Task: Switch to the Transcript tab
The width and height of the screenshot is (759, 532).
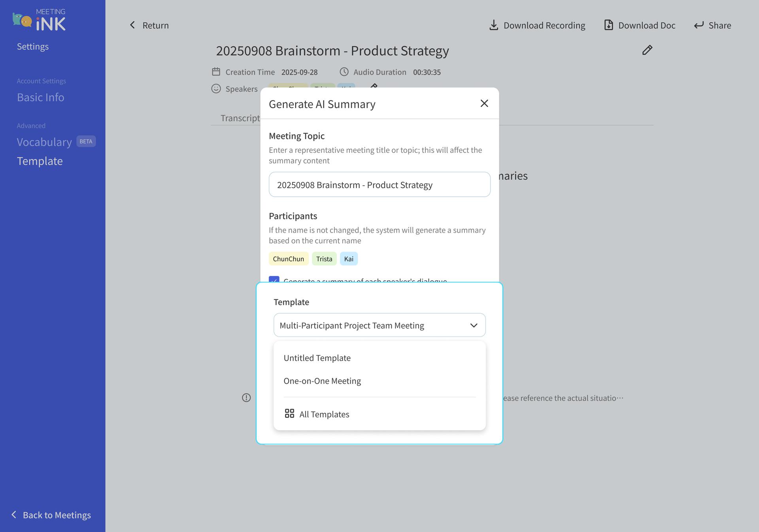Action: (x=240, y=118)
